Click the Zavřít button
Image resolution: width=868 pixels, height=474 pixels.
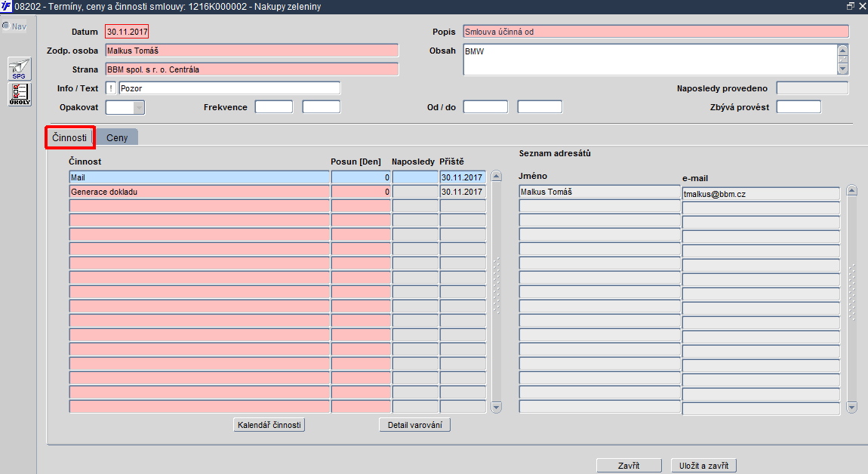point(629,466)
